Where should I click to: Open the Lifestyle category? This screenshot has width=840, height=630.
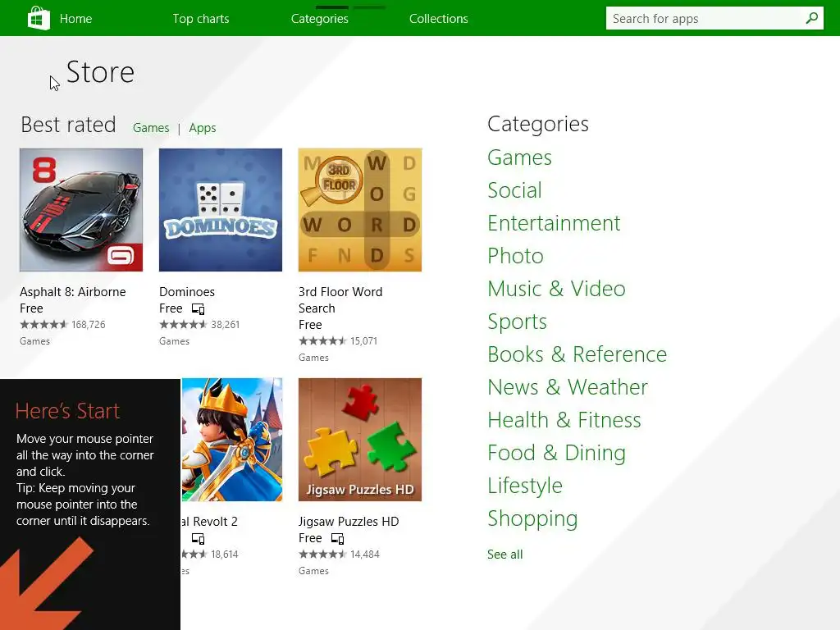[x=524, y=486]
